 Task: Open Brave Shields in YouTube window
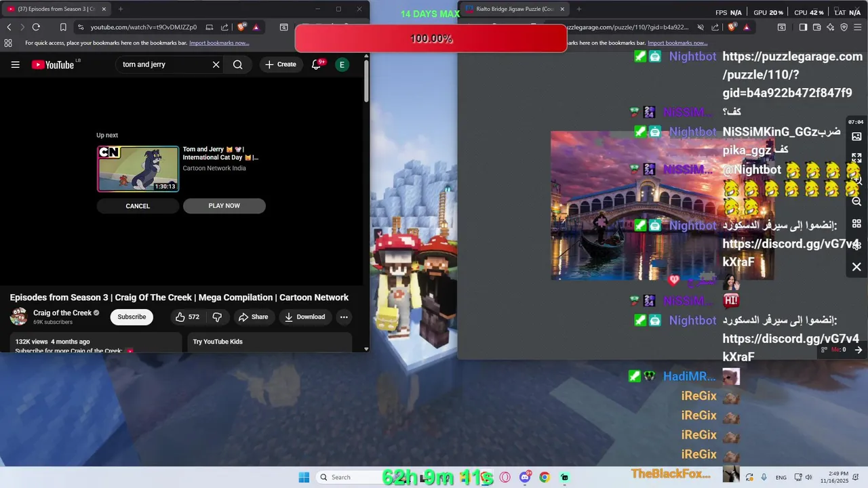241,27
